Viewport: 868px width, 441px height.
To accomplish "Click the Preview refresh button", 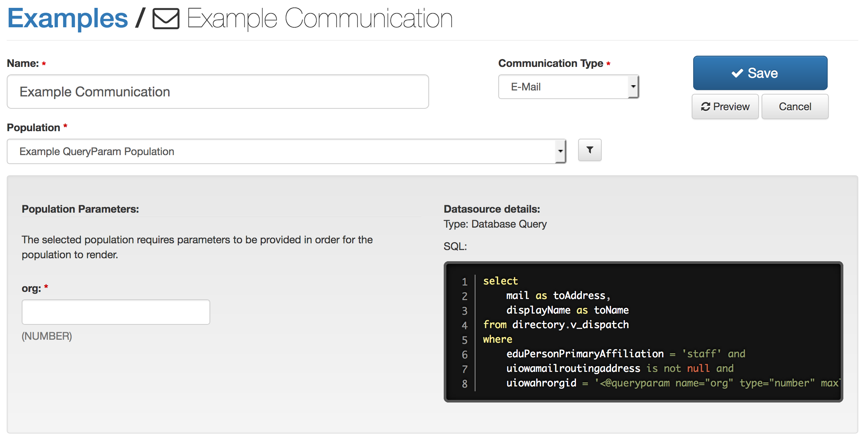I will pos(725,107).
